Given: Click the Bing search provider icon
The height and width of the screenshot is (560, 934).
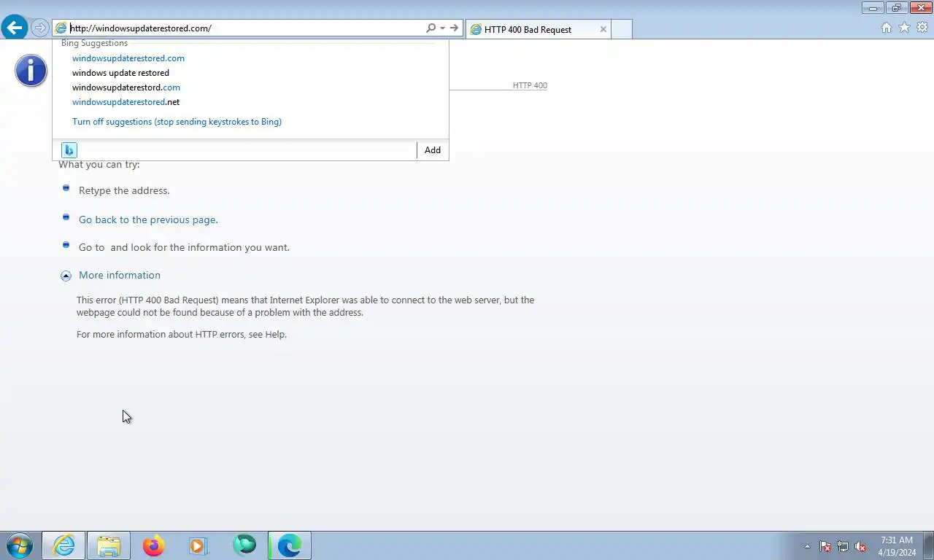Looking at the screenshot, I should click(69, 150).
